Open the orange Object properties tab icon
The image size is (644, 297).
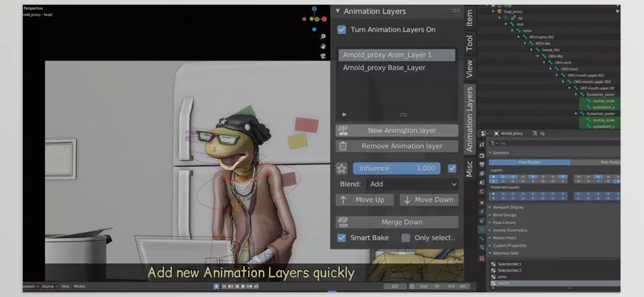tap(482, 202)
